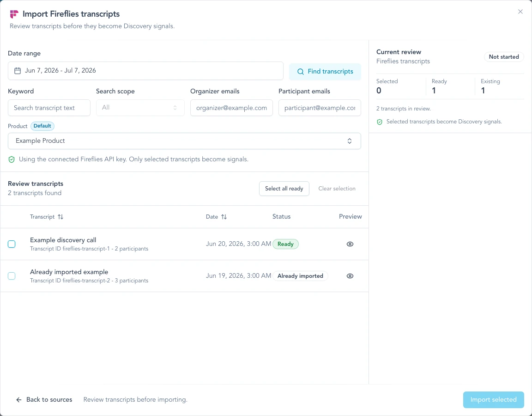Click the calendar icon in date range

click(18, 71)
